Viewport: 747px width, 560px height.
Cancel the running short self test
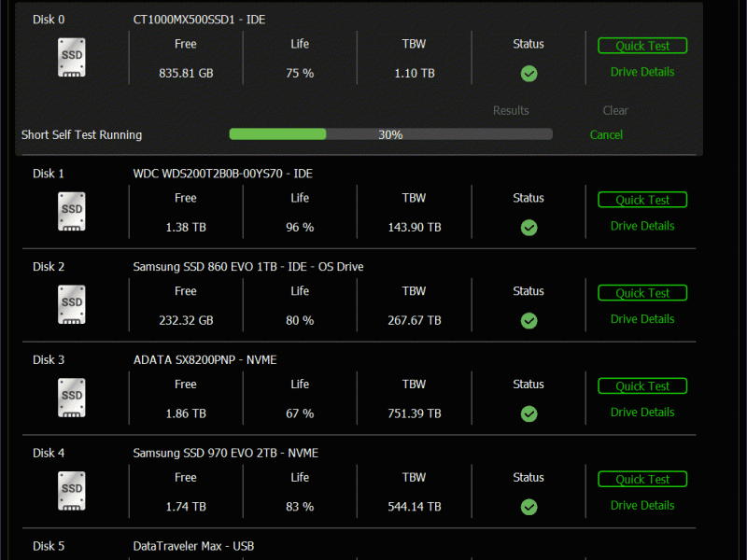606,134
